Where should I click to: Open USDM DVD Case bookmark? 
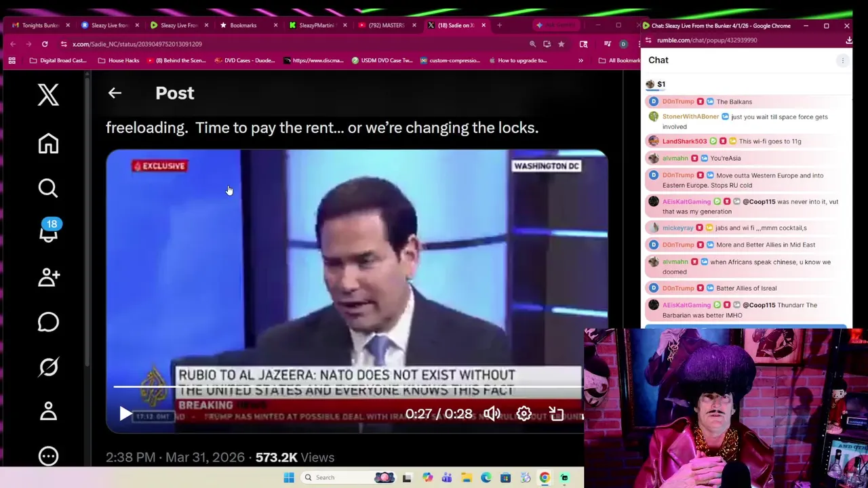pyautogui.click(x=382, y=60)
